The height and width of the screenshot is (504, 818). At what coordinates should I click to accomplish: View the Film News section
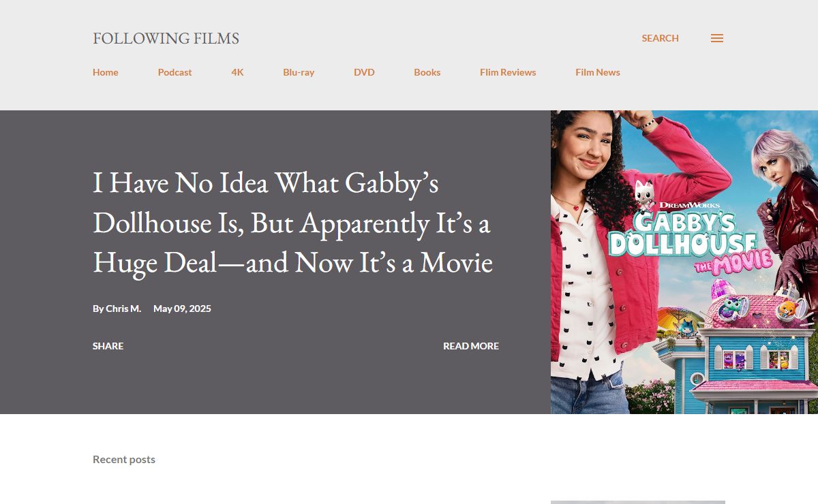[x=597, y=72]
